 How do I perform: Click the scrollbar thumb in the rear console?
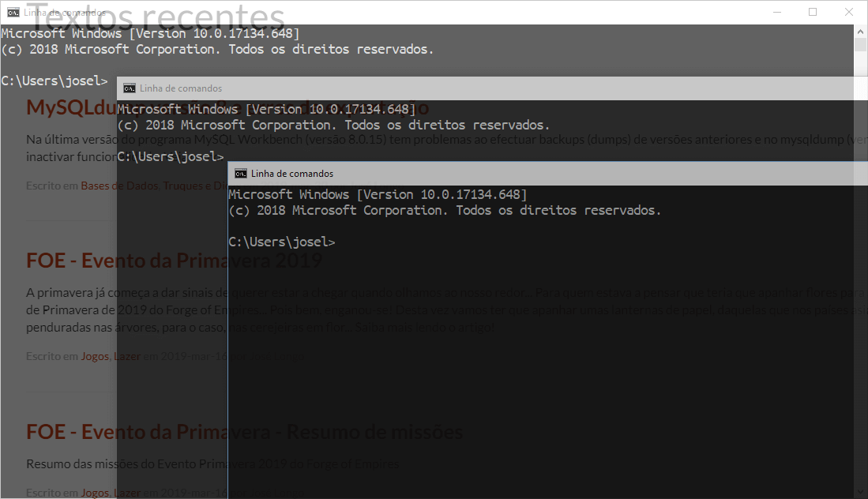[861, 46]
